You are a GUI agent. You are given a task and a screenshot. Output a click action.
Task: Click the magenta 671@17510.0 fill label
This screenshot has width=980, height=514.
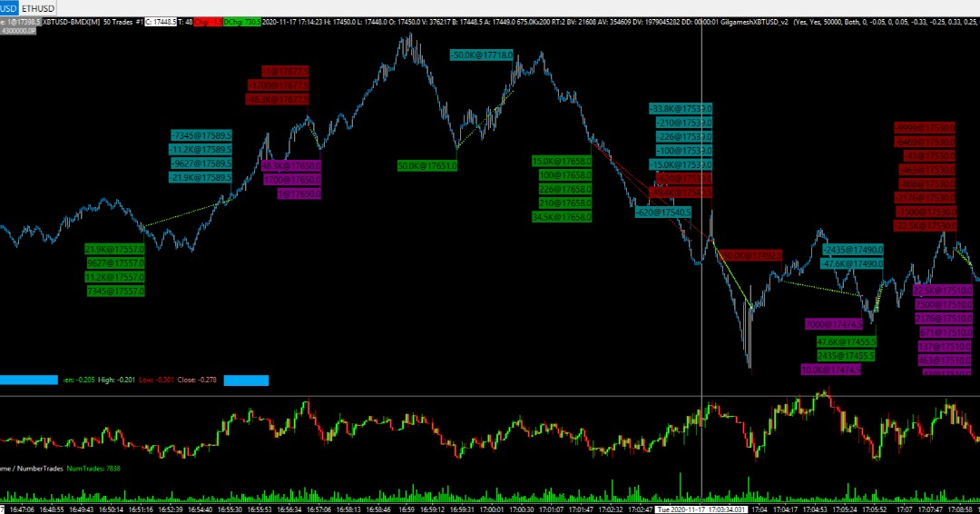946,332
